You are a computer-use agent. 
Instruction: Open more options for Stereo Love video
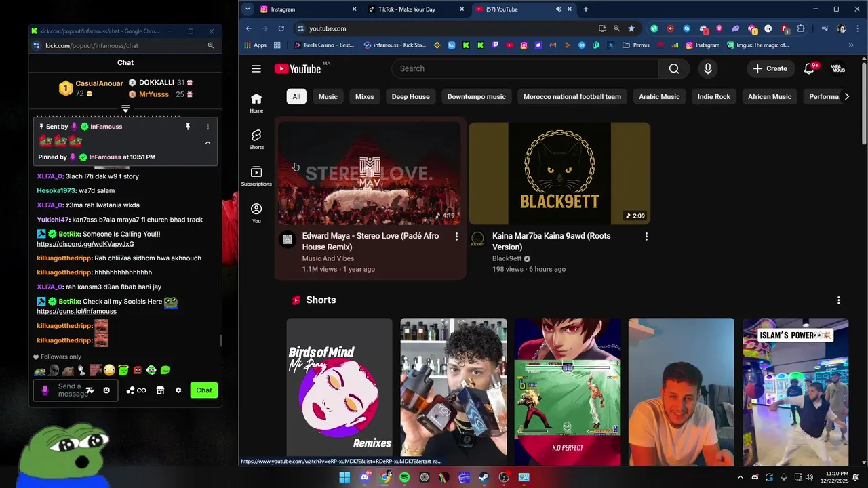[x=456, y=237]
